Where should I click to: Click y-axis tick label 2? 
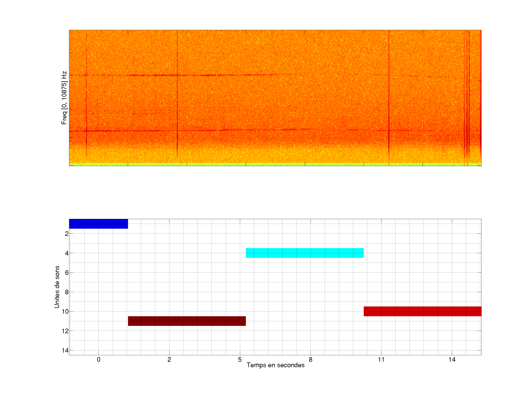[67, 233]
